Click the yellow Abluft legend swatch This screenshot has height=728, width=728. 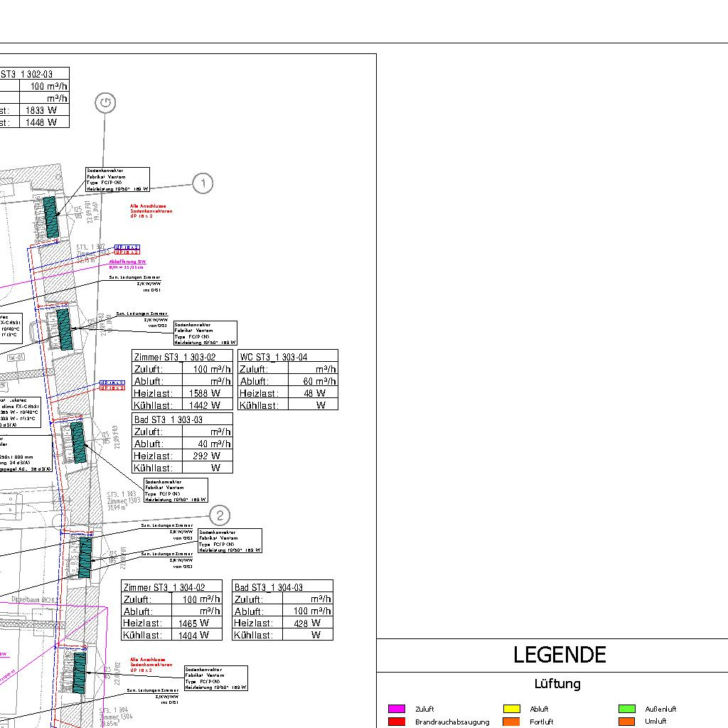coord(511,709)
